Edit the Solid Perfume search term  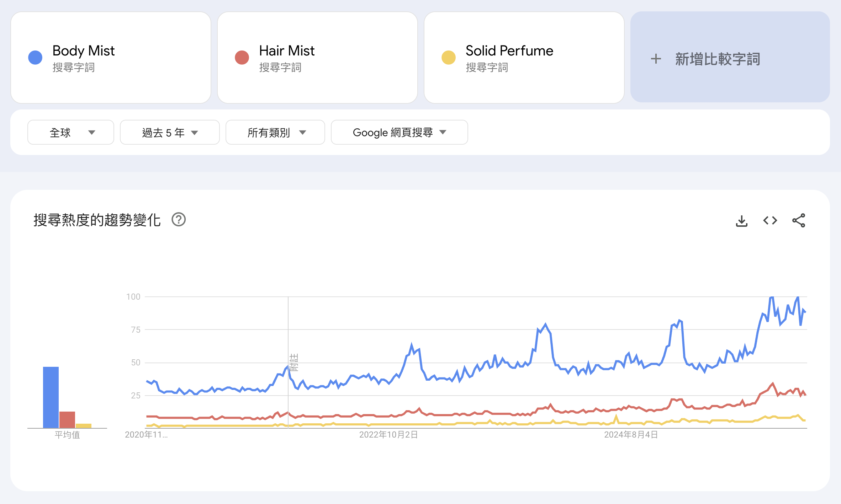tap(509, 51)
